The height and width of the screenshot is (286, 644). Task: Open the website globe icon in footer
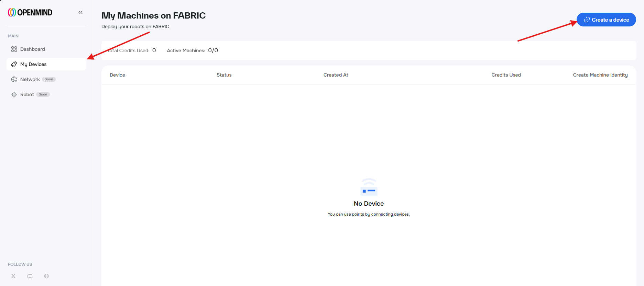click(46, 276)
